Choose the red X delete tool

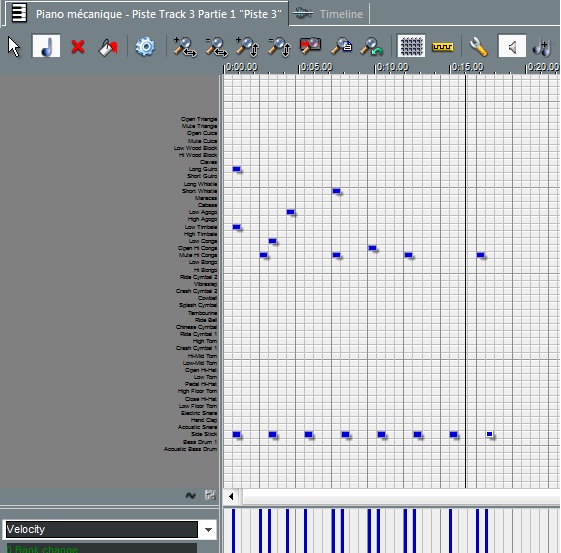(78, 47)
